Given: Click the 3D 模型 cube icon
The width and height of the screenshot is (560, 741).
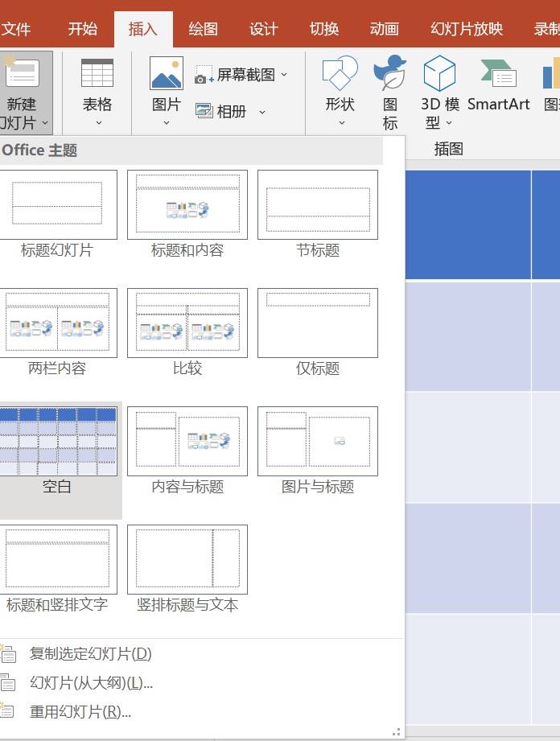Looking at the screenshot, I should click(439, 72).
